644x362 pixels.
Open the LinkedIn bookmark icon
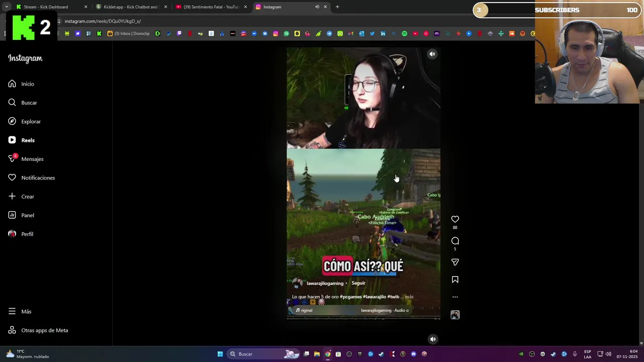383,34
